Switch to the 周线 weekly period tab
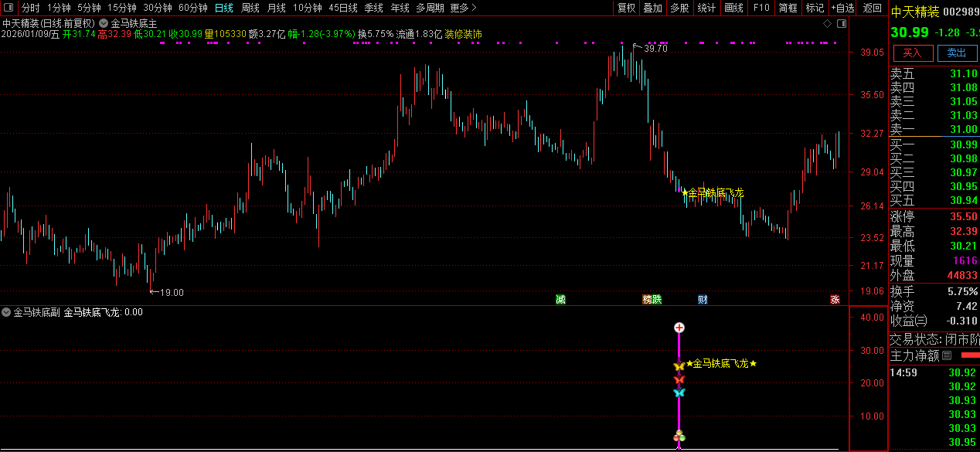Image resolution: width=980 pixels, height=452 pixels. 250,8
